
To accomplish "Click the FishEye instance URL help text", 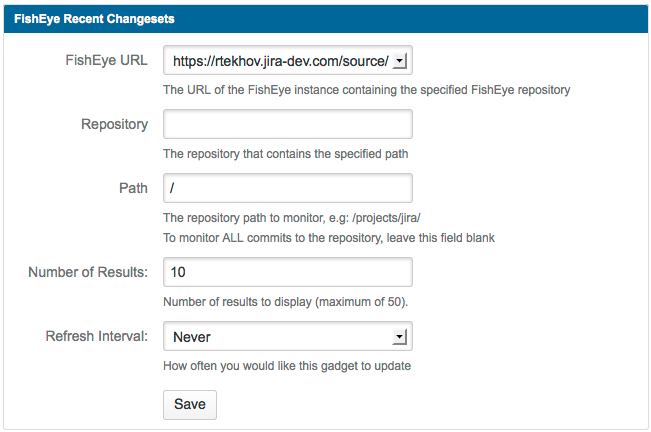I will [366, 90].
